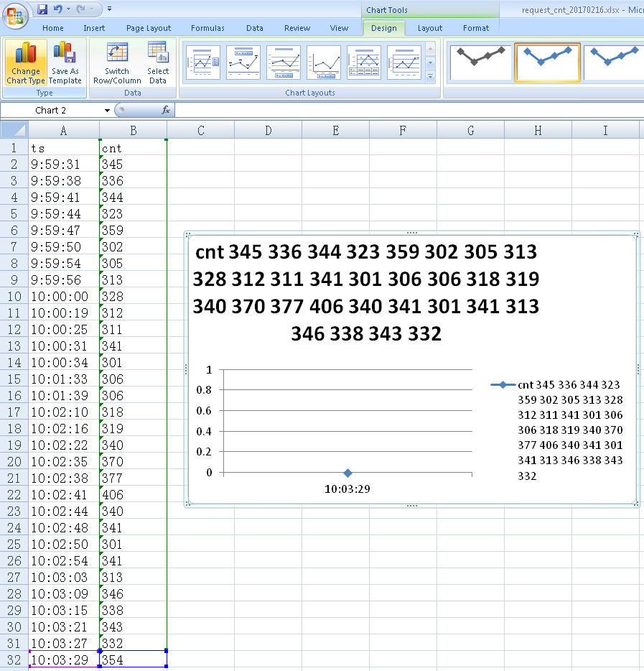Click cell B1 containing cnt
644x671 pixels.
(x=134, y=148)
